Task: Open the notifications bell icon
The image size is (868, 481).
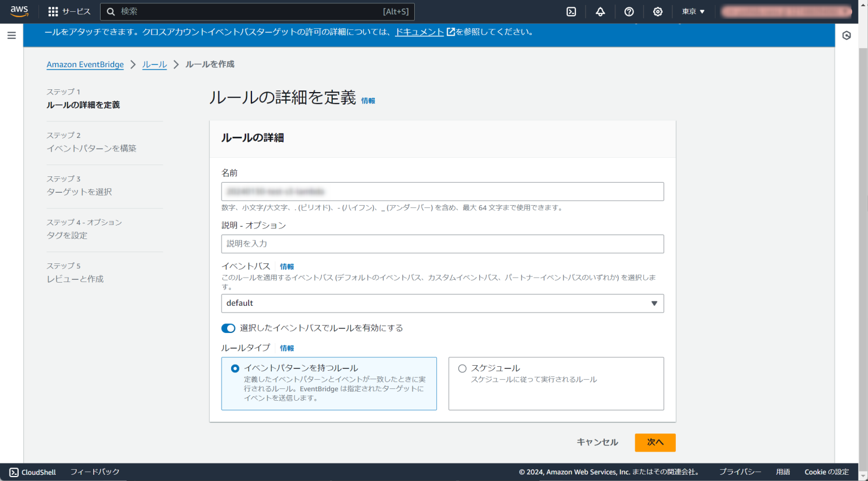Action: pos(600,11)
